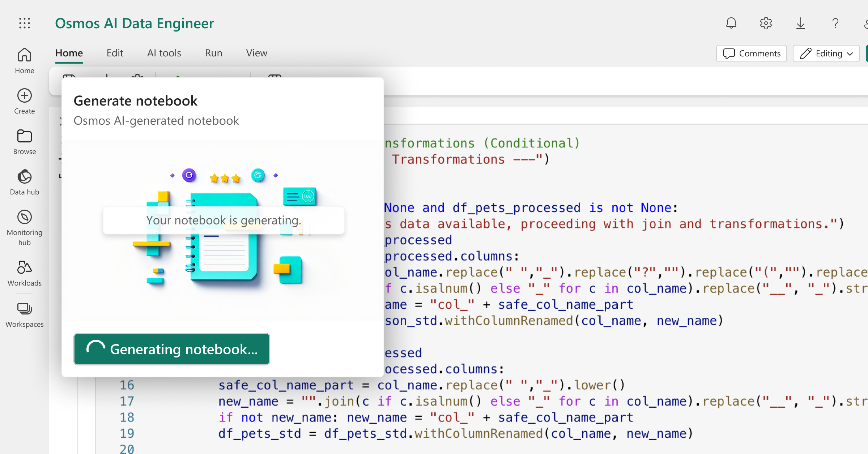Switch to the Run tab
This screenshot has width=868, height=454.
tap(214, 53)
